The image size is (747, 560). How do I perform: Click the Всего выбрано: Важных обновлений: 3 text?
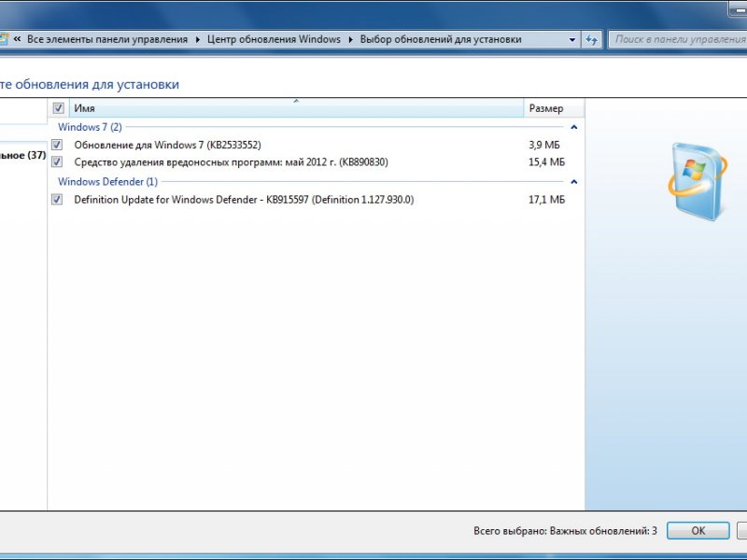(565, 530)
